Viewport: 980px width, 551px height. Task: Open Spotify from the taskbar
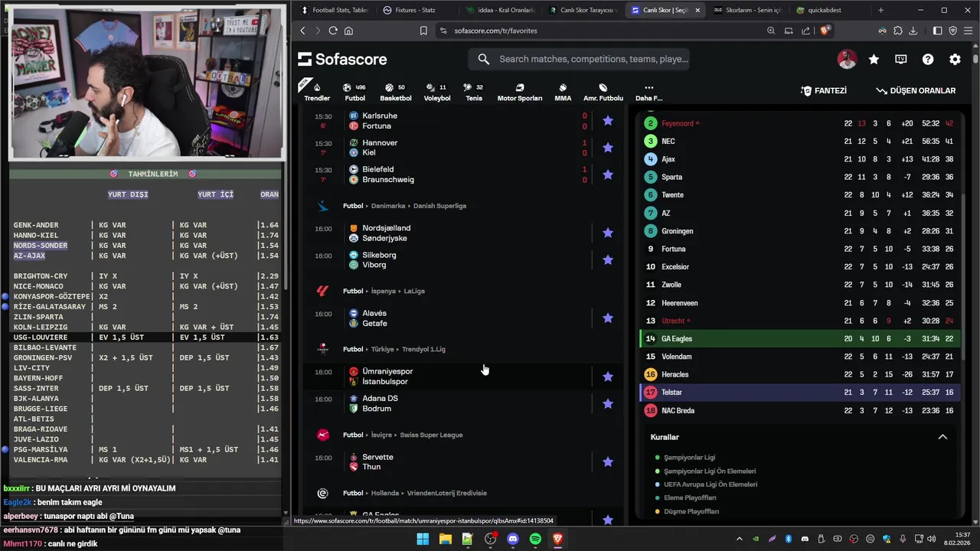point(535,539)
